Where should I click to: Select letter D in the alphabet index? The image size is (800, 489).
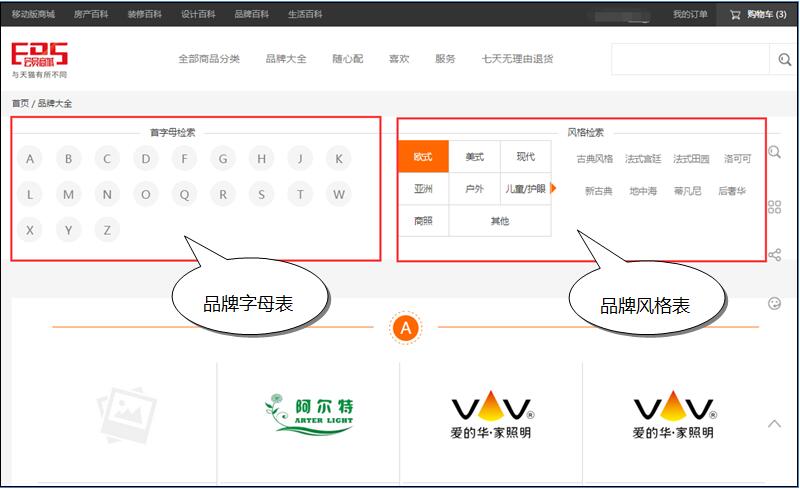click(146, 159)
